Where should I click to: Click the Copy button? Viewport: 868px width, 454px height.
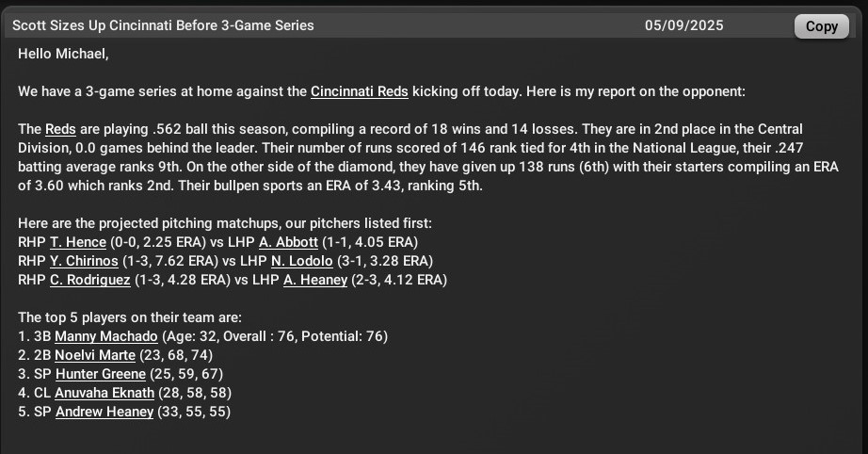coord(821,26)
